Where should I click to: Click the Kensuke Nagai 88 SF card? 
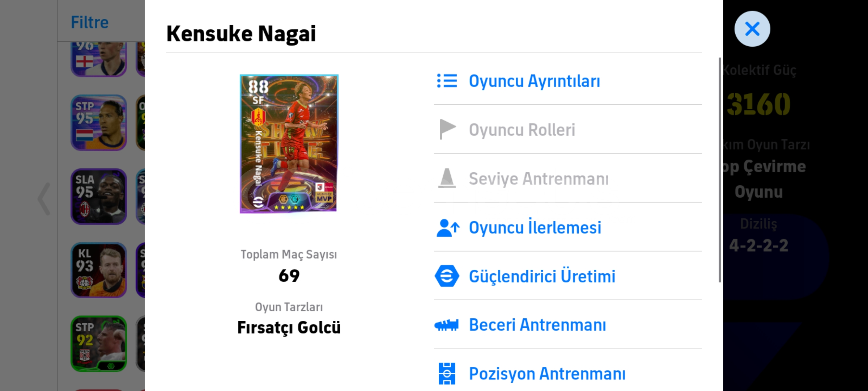[x=289, y=144]
